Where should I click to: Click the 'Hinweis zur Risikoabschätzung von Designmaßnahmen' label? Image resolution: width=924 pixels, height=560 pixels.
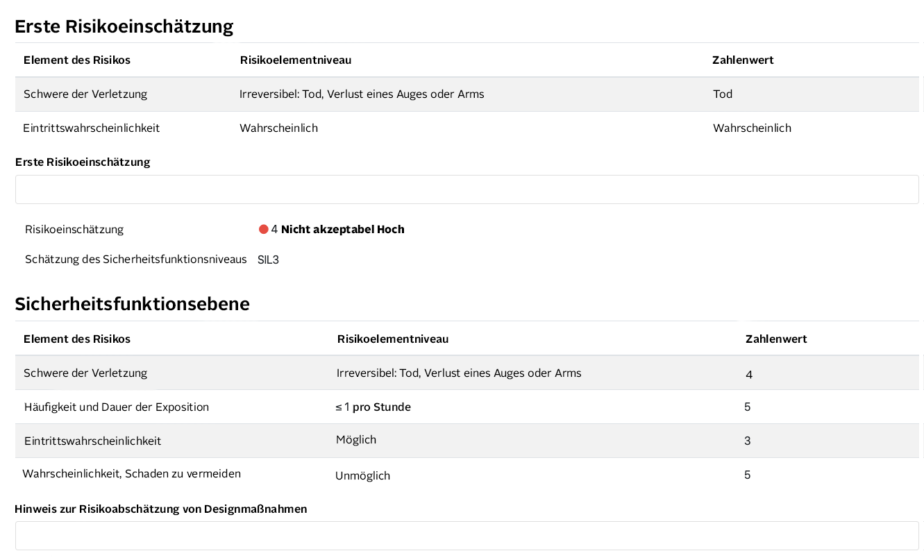click(x=160, y=509)
